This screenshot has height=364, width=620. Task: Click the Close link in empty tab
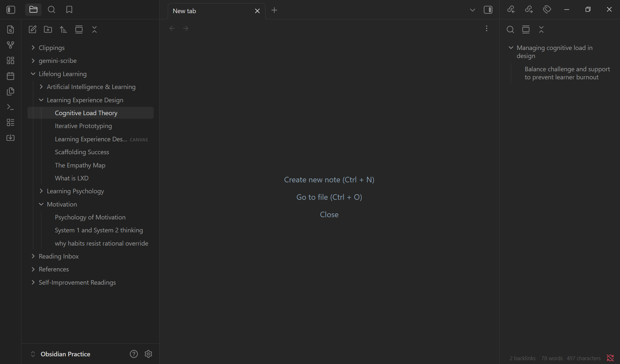329,214
